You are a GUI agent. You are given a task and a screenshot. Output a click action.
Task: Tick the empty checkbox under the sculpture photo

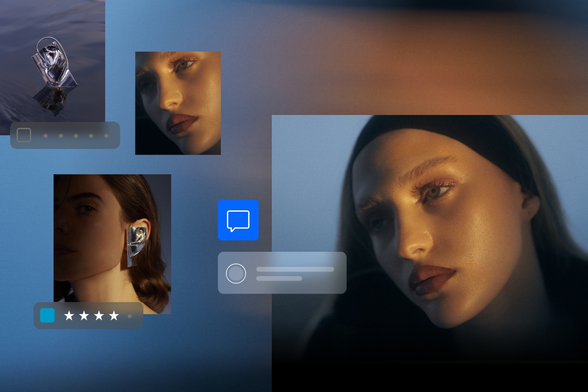tap(24, 135)
